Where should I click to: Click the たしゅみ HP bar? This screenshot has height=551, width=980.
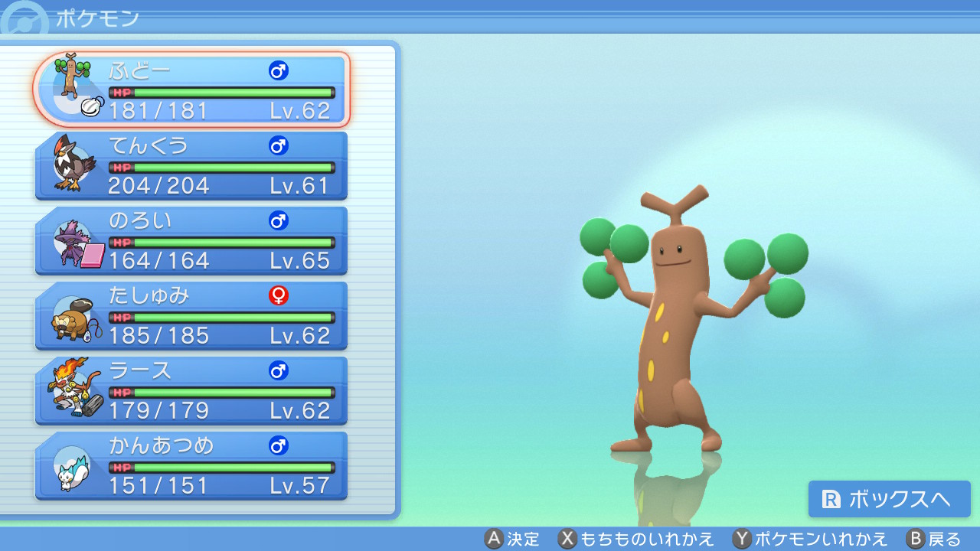(x=222, y=318)
